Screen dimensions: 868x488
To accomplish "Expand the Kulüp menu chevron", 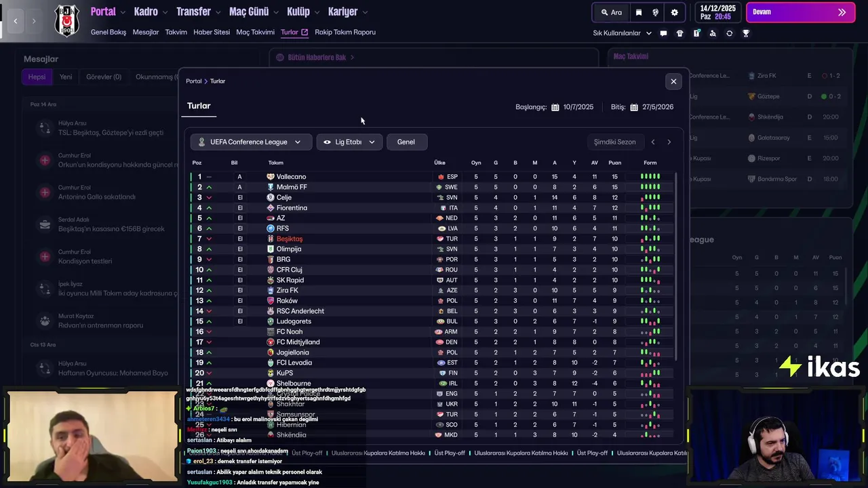I will (316, 12).
